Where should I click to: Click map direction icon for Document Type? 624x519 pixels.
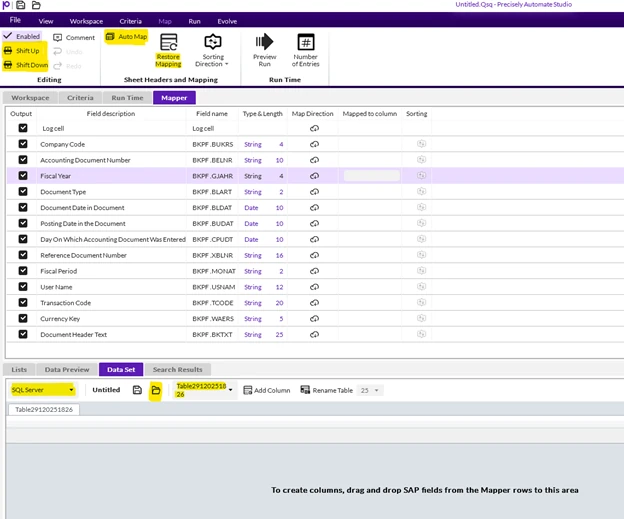(314, 191)
